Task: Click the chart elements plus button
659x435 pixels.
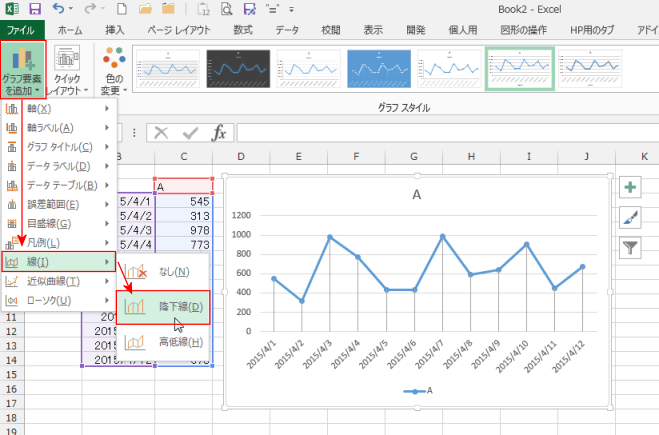Action: tap(631, 187)
